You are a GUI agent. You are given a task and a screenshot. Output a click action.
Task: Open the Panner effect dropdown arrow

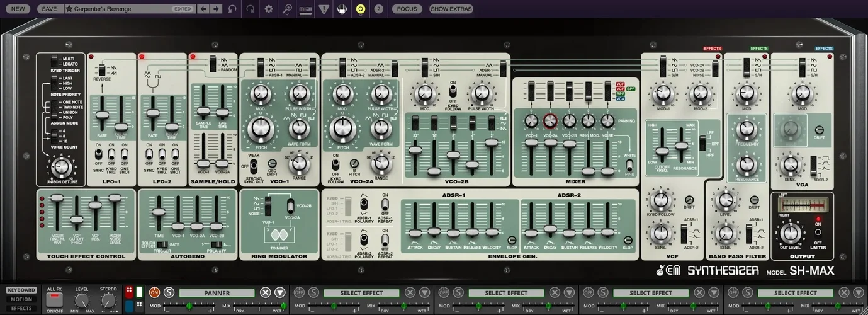coord(280,292)
